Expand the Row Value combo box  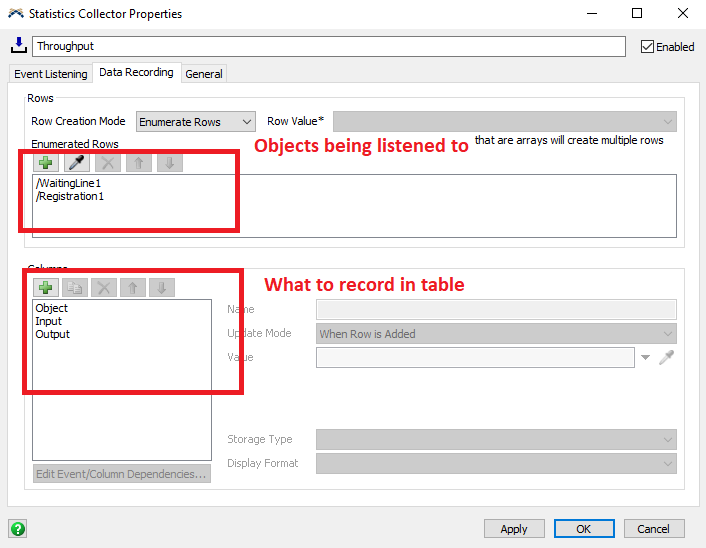pyautogui.click(x=505, y=122)
